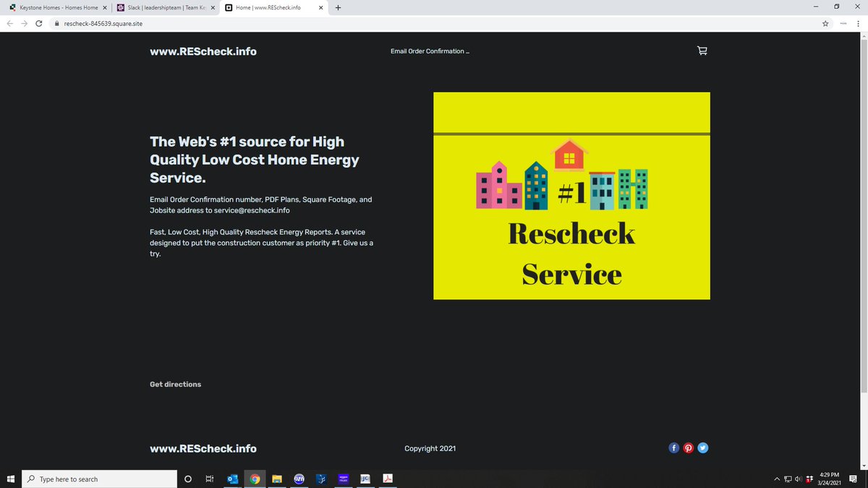Launch Outlook from the taskbar
868x488 pixels.
click(x=233, y=479)
